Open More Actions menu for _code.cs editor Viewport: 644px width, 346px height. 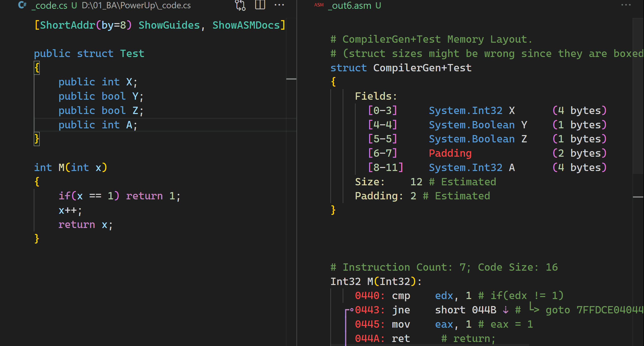tap(279, 5)
